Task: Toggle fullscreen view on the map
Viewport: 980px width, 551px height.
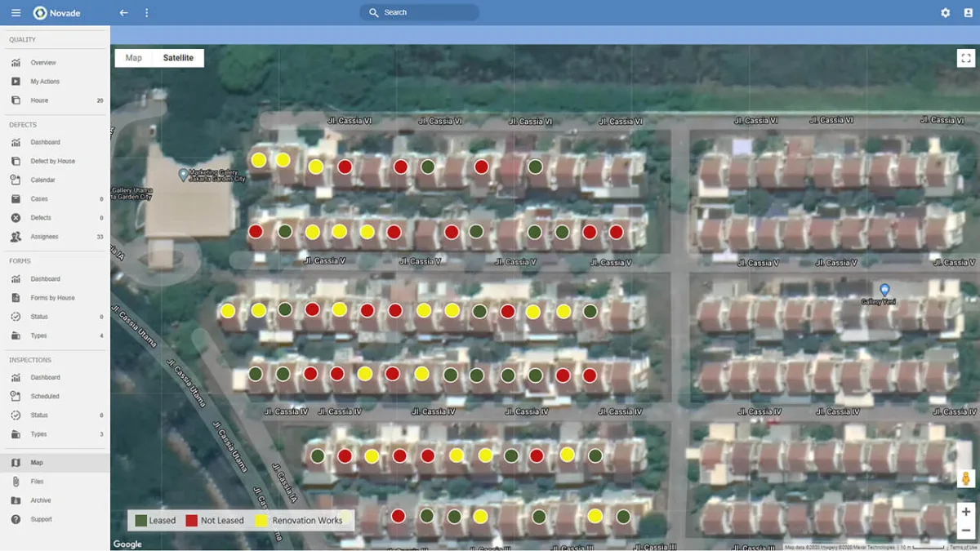Action: tap(966, 57)
